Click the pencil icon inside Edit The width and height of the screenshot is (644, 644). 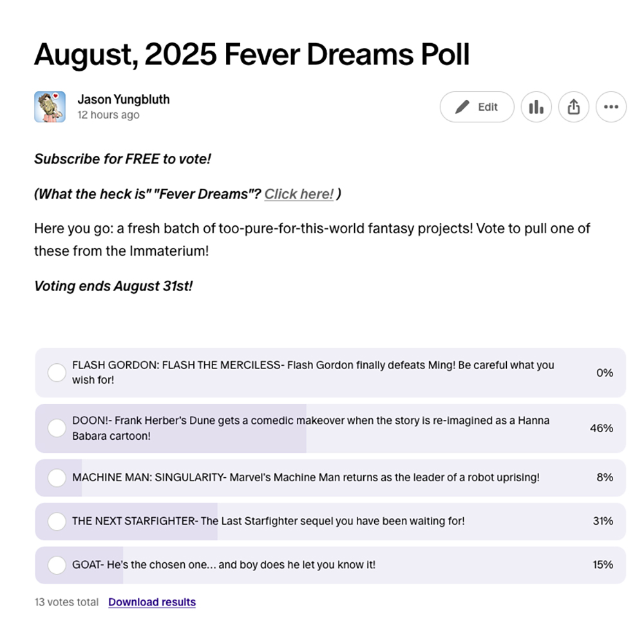click(x=462, y=107)
